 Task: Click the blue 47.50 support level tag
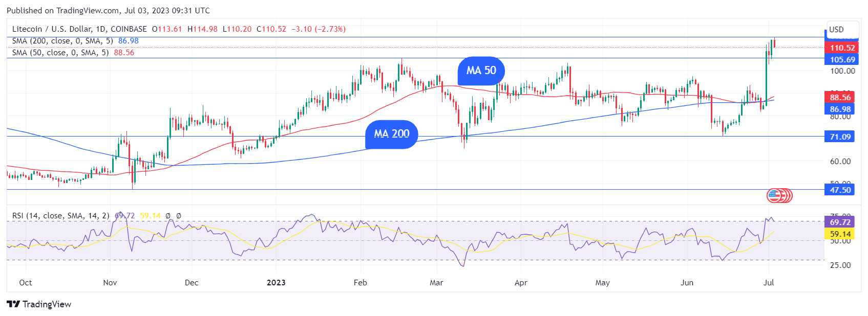pos(840,190)
